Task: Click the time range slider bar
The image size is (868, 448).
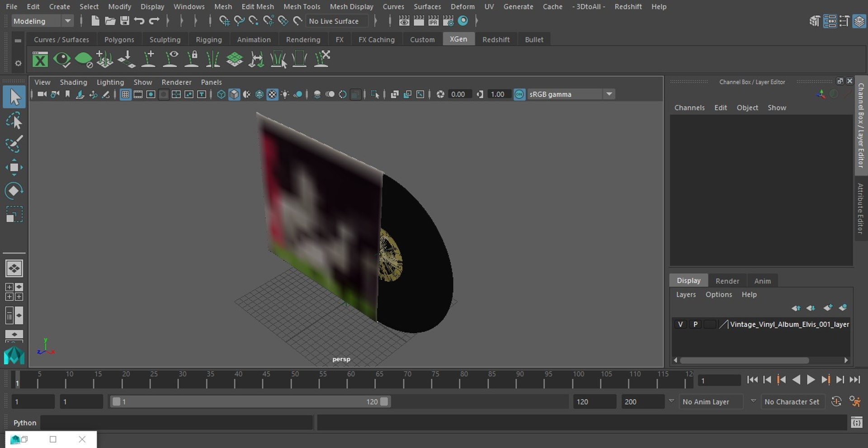Action: pos(250,401)
